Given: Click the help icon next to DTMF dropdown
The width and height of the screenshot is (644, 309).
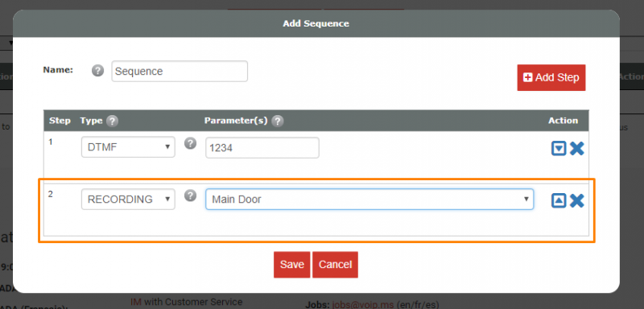Looking at the screenshot, I should (190, 143).
